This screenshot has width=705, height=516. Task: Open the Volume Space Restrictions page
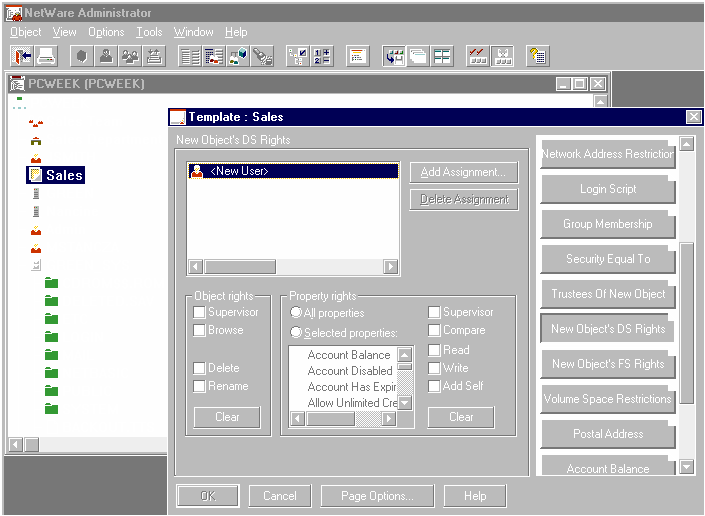pyautogui.click(x=608, y=399)
